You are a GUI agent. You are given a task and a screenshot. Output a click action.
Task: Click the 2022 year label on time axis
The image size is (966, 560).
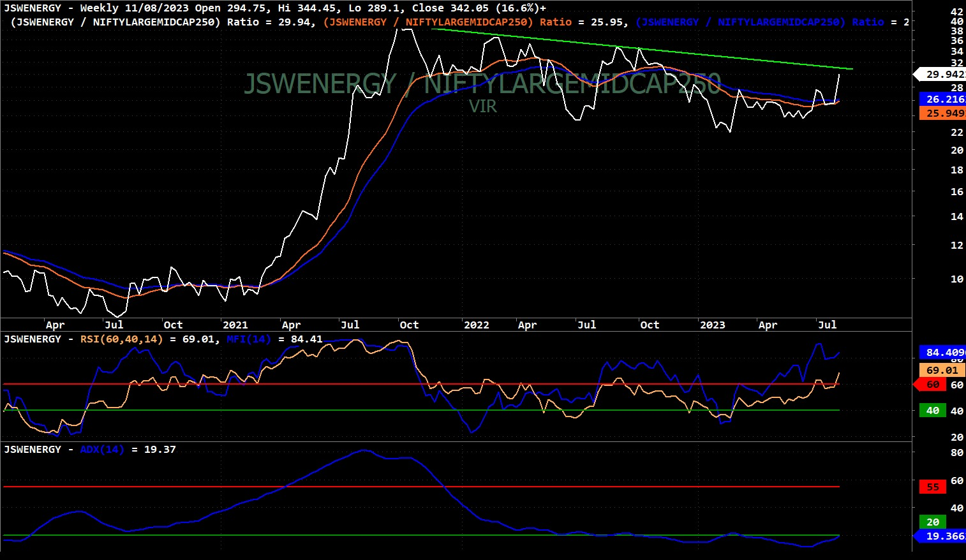pos(476,325)
